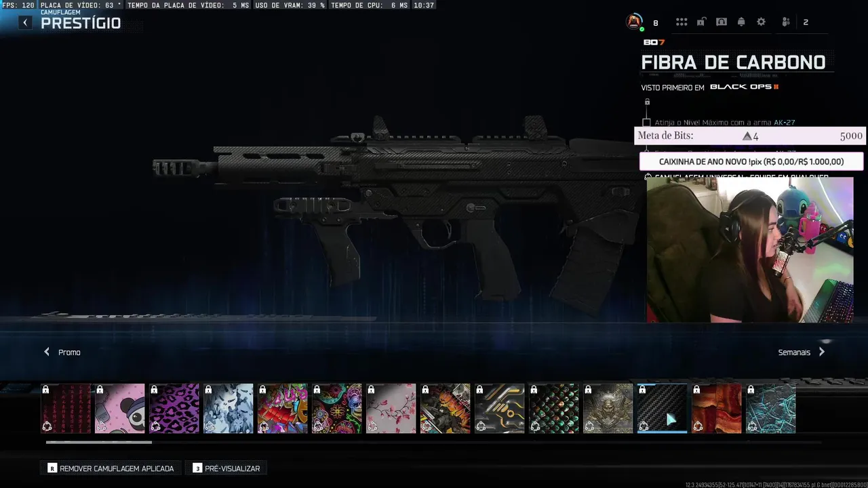The image size is (868, 488).
Task: Click the player level number 8
Action: 656,23
